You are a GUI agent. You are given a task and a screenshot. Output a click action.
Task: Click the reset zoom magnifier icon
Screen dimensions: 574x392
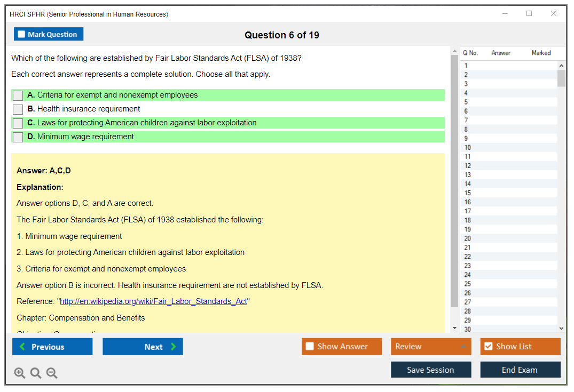coord(36,373)
